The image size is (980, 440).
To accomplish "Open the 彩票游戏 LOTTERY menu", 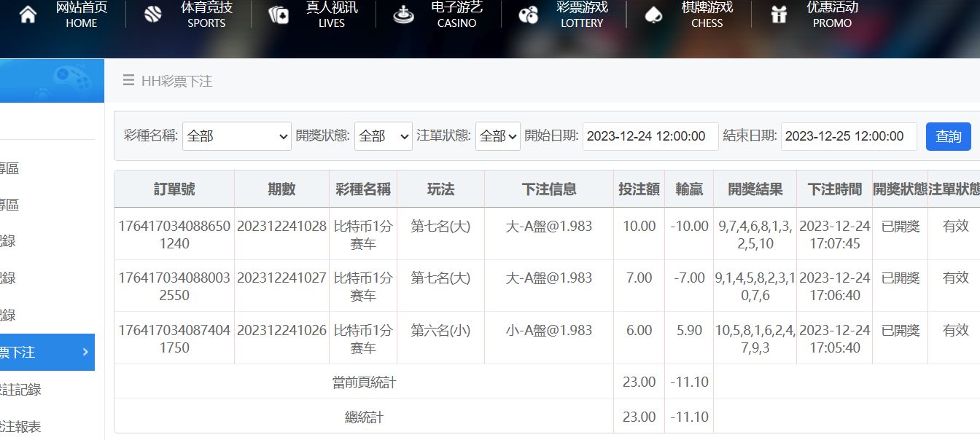I will click(x=582, y=15).
